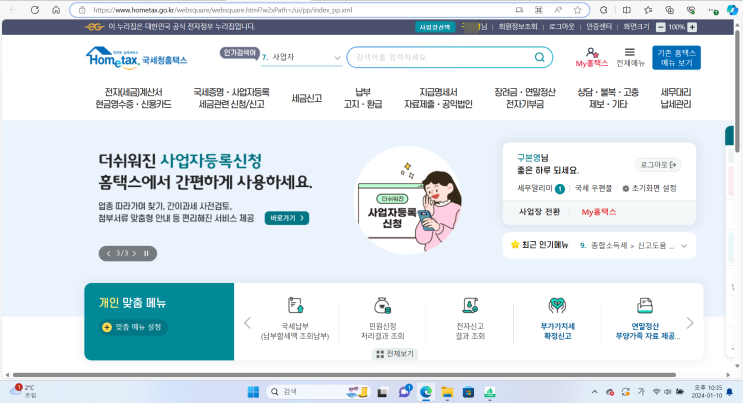Click My홈택스 link in user card
743x403 pixels.
599,212
